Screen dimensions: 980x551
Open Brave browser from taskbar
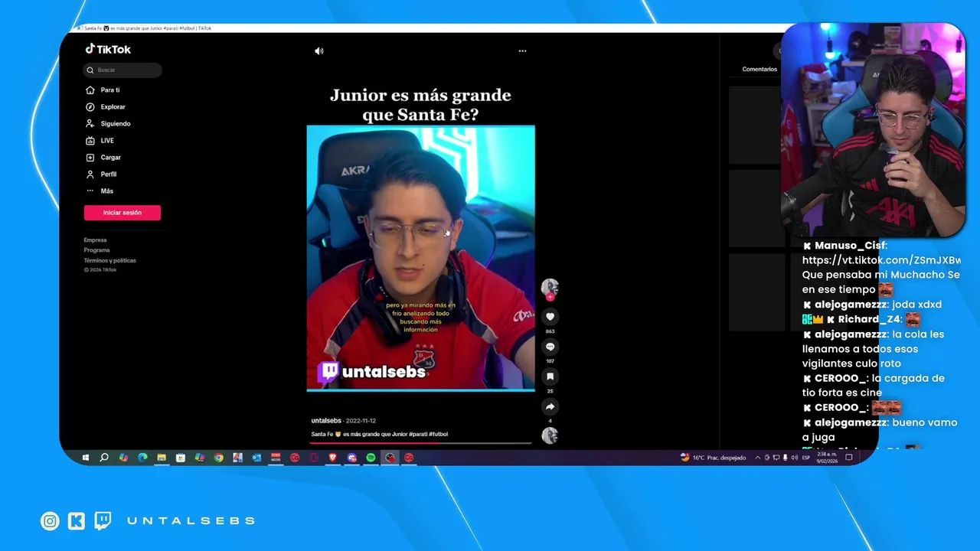[333, 458]
